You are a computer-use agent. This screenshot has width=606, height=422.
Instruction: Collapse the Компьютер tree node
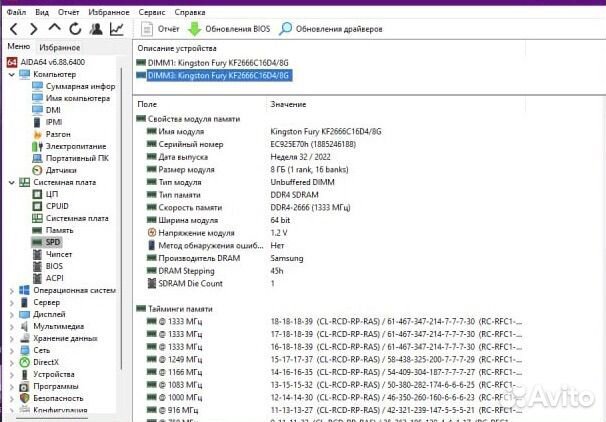pos(12,74)
